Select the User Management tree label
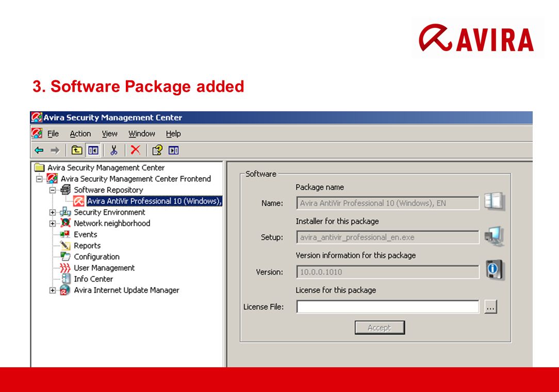This screenshot has height=392, width=559. (x=104, y=268)
